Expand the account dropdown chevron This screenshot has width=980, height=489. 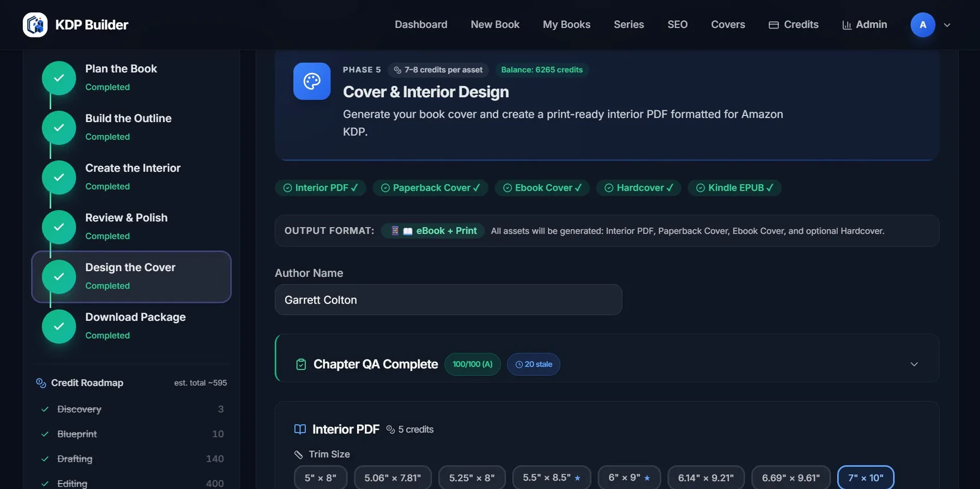point(947,25)
